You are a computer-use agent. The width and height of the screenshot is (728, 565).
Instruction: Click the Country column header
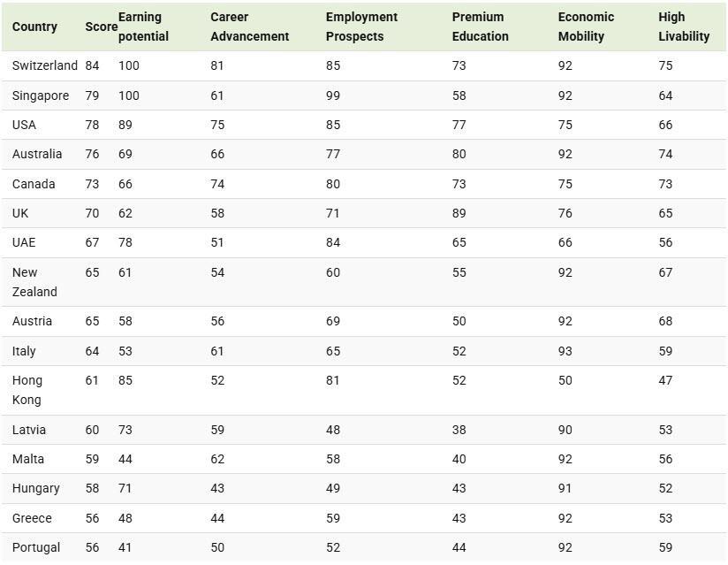[x=34, y=27]
